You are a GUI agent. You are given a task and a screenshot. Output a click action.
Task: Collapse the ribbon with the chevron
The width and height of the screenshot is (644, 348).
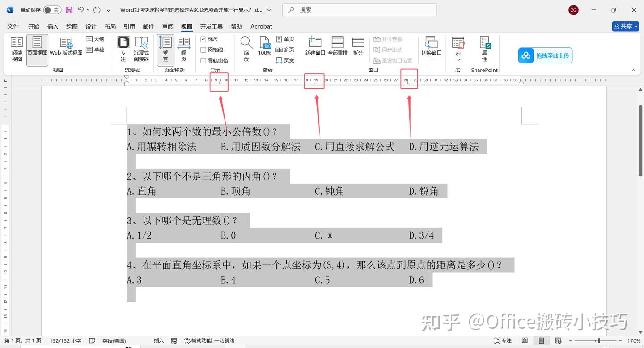633,70
